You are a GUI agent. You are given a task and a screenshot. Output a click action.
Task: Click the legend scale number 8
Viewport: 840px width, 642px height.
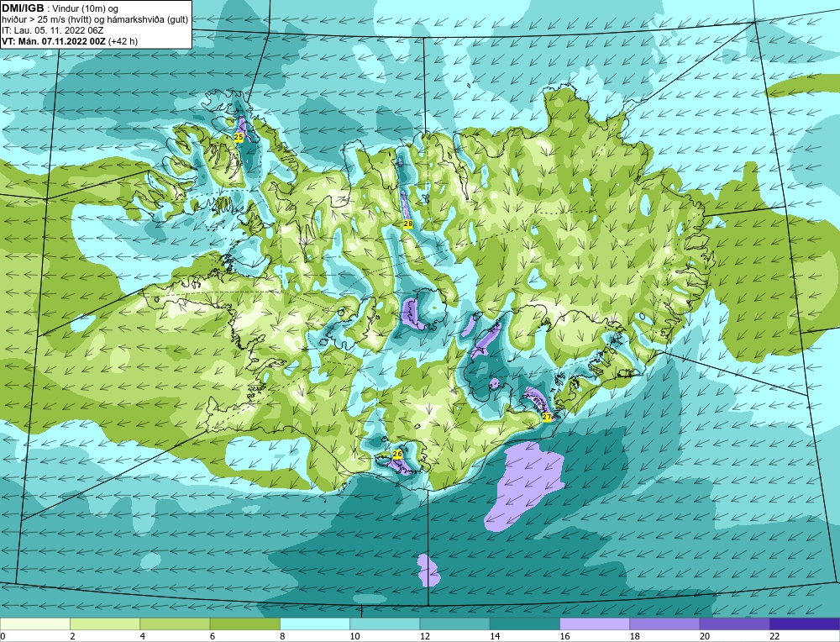point(281,636)
